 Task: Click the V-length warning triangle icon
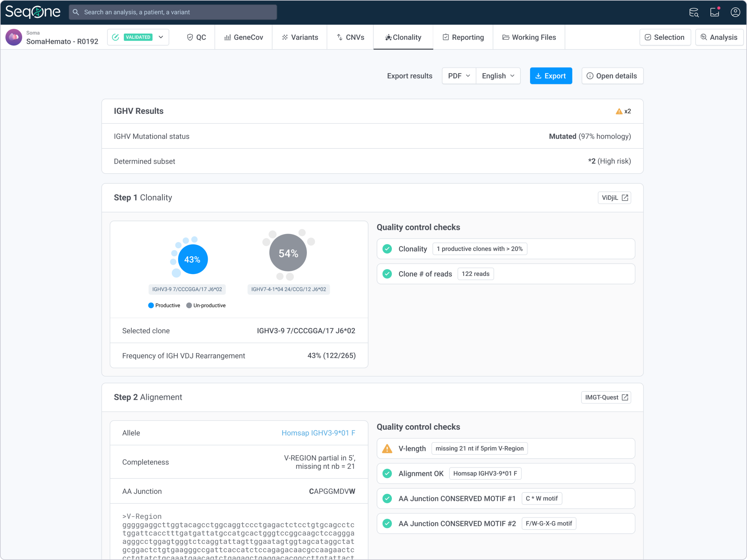click(387, 449)
